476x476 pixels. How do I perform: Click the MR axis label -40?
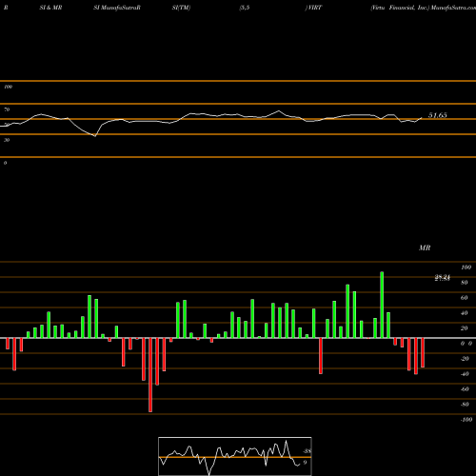(465, 374)
